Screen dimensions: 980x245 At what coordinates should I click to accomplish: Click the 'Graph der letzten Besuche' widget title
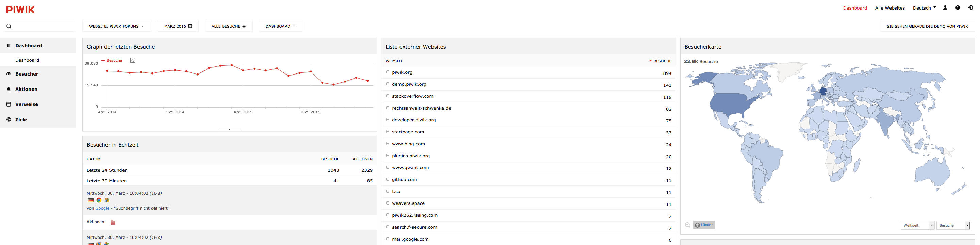120,47
